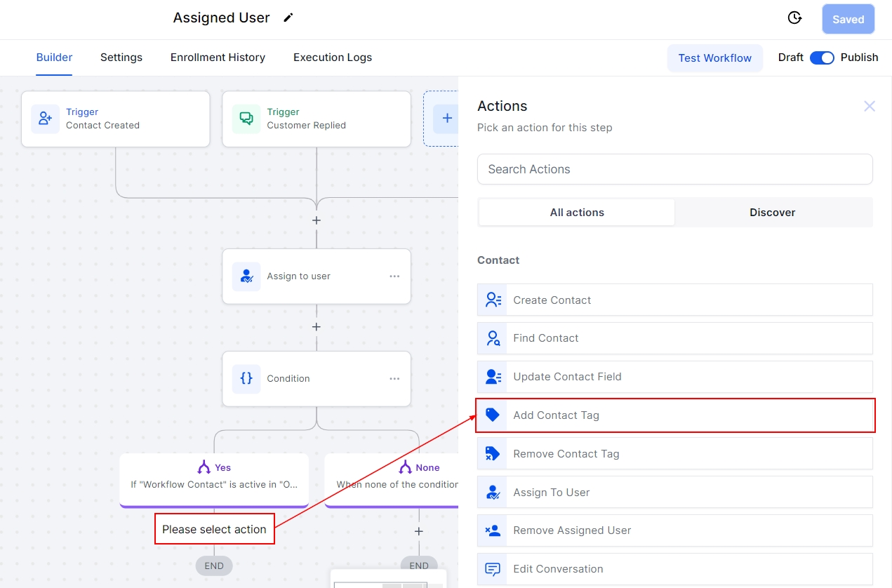Click the Test Workflow button
This screenshot has height=588, width=892.
[x=714, y=58]
